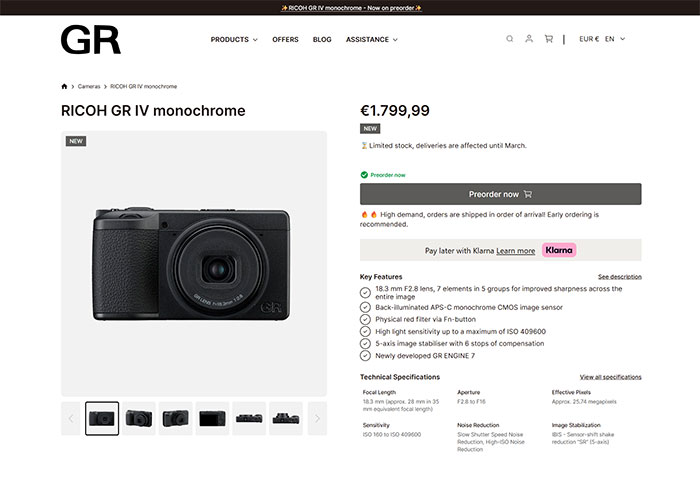This screenshot has width=700, height=488.
Task: Open the search icon in header
Action: pyautogui.click(x=509, y=39)
